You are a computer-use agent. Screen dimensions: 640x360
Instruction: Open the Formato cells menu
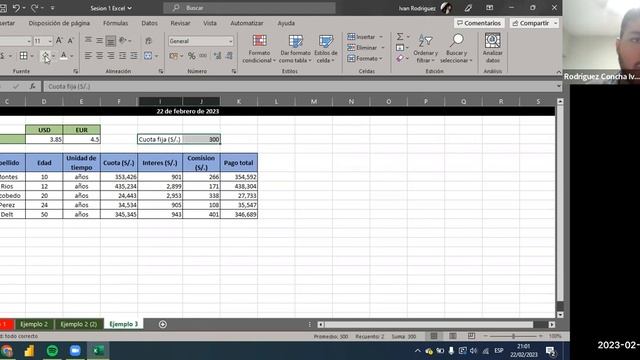point(365,58)
